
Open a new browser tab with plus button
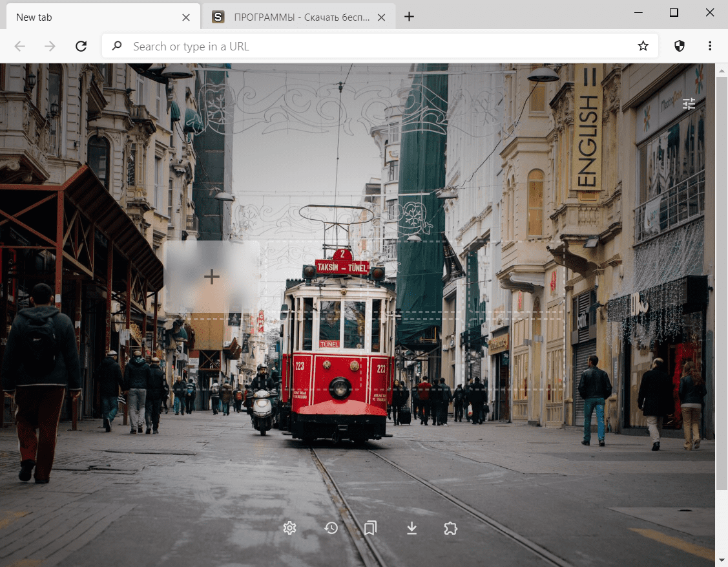tap(409, 17)
